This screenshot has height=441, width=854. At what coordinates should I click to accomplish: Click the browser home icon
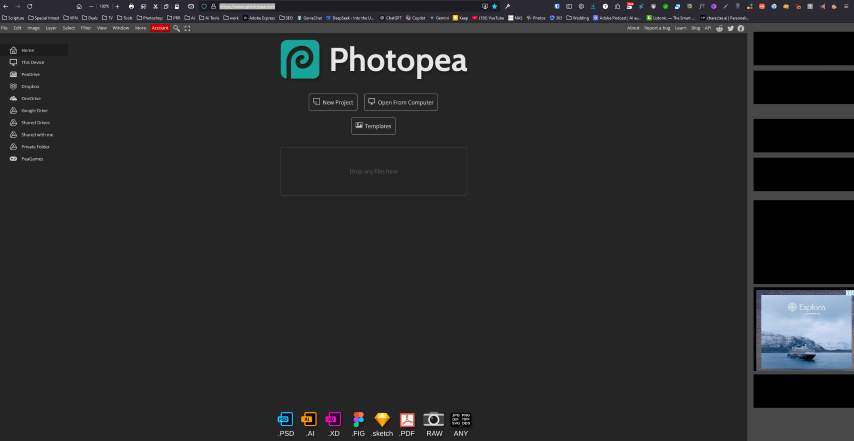[79, 7]
